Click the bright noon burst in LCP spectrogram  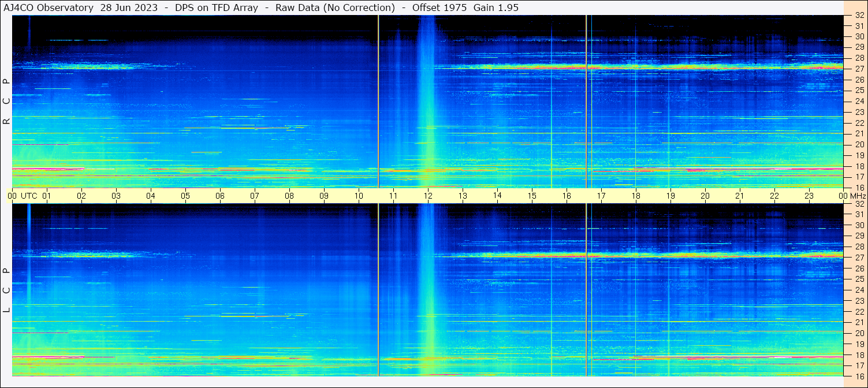(x=427, y=290)
